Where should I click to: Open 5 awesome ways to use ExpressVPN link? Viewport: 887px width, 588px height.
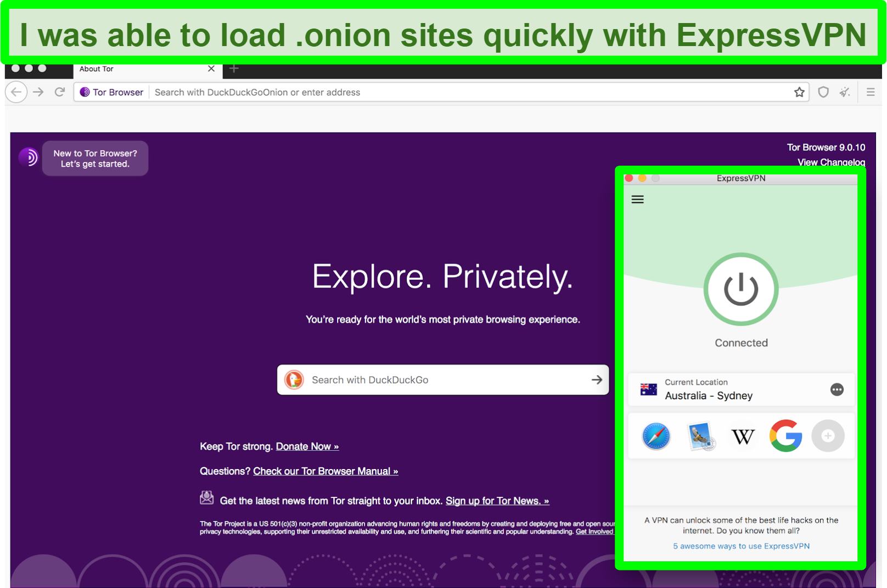pyautogui.click(x=741, y=546)
